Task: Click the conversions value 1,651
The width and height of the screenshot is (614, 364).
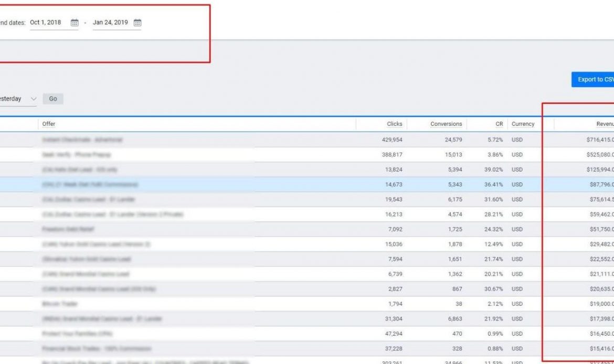Action: 455,259
